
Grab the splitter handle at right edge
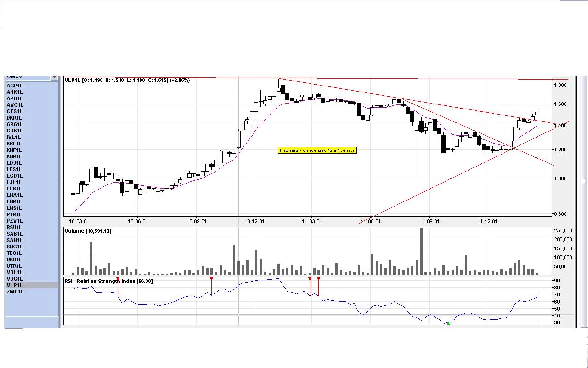point(584,181)
